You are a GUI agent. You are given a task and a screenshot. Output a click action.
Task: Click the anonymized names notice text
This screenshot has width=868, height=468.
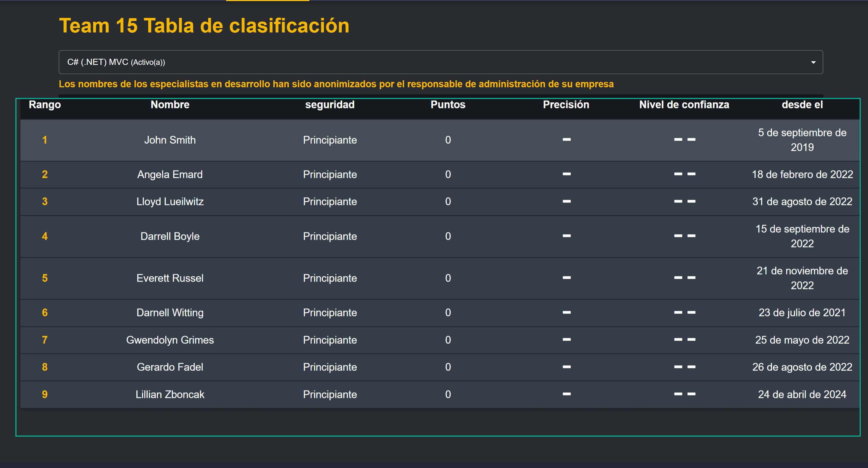[x=336, y=84]
